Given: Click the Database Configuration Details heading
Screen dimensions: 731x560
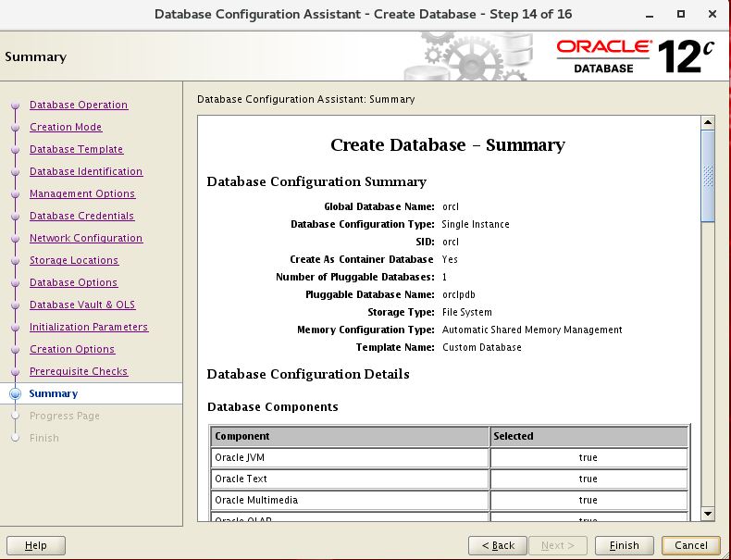Looking at the screenshot, I should click(308, 374).
